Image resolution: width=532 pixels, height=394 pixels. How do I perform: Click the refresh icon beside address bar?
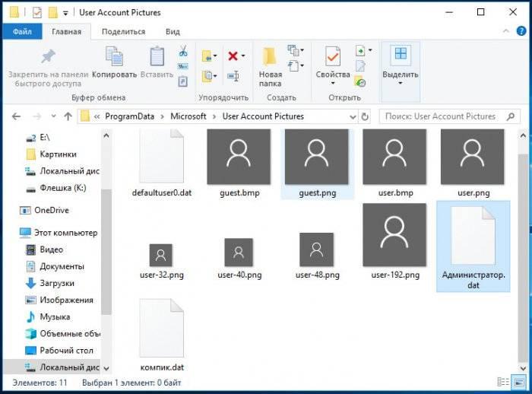365,116
